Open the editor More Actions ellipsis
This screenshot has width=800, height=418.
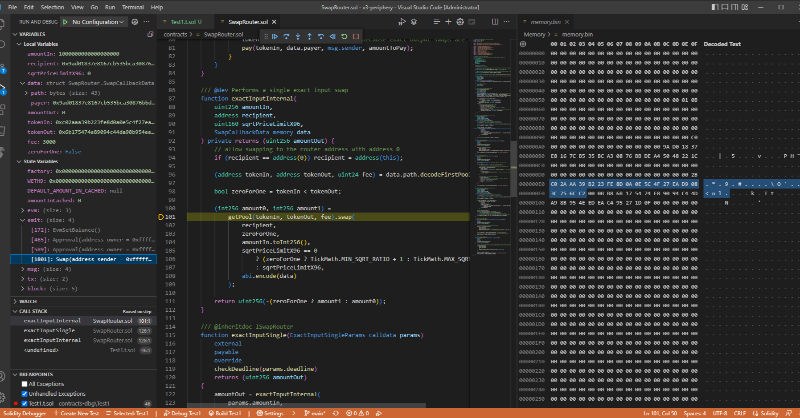pyautogui.click(x=506, y=22)
